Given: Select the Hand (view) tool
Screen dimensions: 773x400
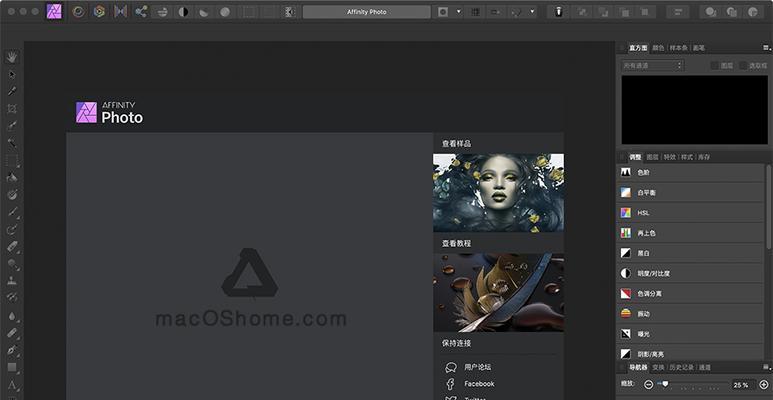Looking at the screenshot, I should tap(12, 57).
